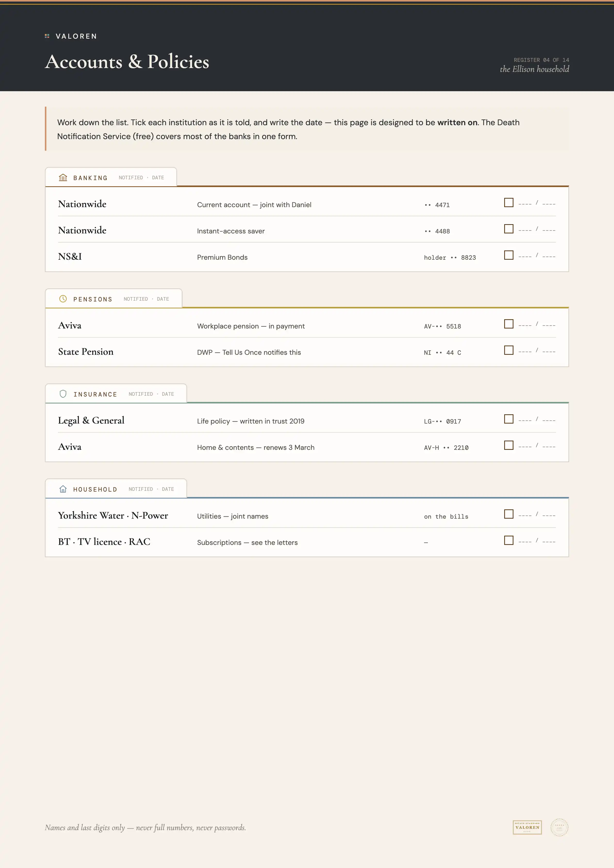
Task: Click the VALOREN brand name in header
Action: [x=76, y=36]
